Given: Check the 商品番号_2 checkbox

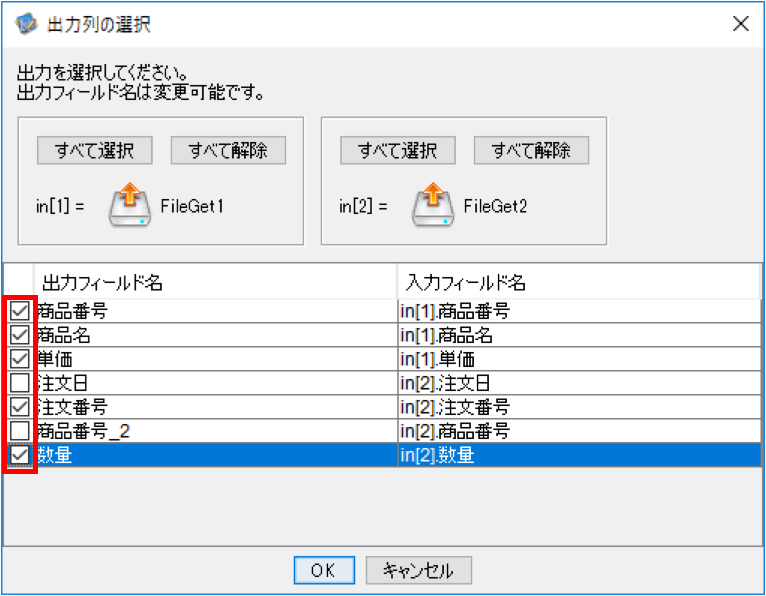Looking at the screenshot, I should [x=20, y=430].
